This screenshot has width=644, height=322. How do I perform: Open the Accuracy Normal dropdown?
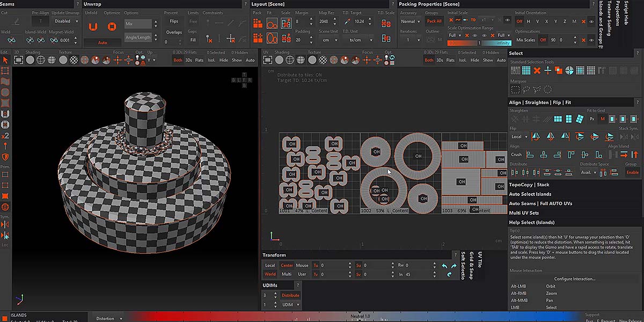(x=411, y=21)
